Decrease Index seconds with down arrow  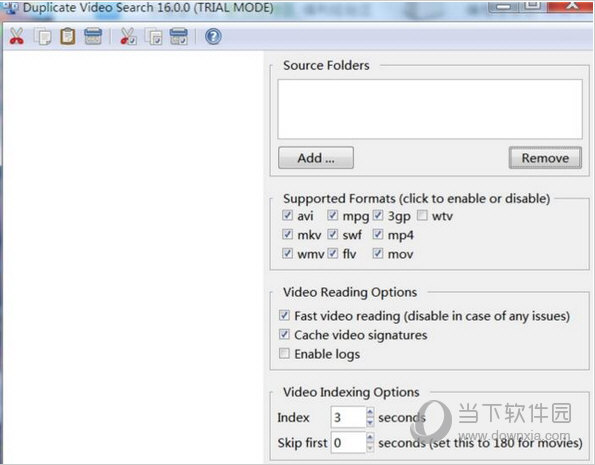click(x=370, y=422)
